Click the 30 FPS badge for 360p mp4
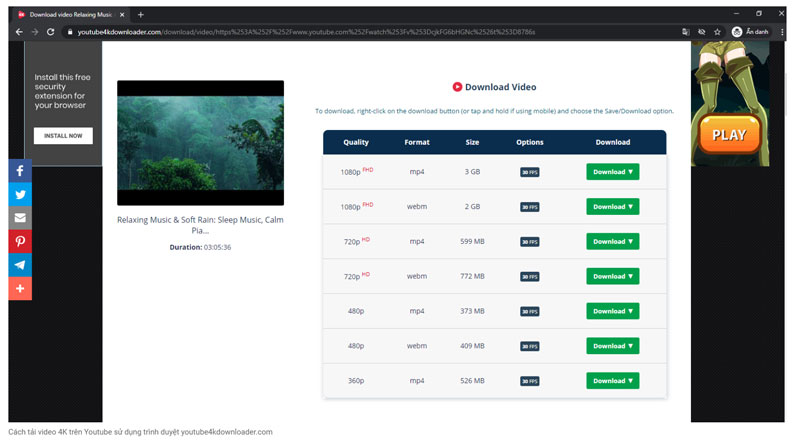The width and height of the screenshot is (800, 447). pos(530,381)
